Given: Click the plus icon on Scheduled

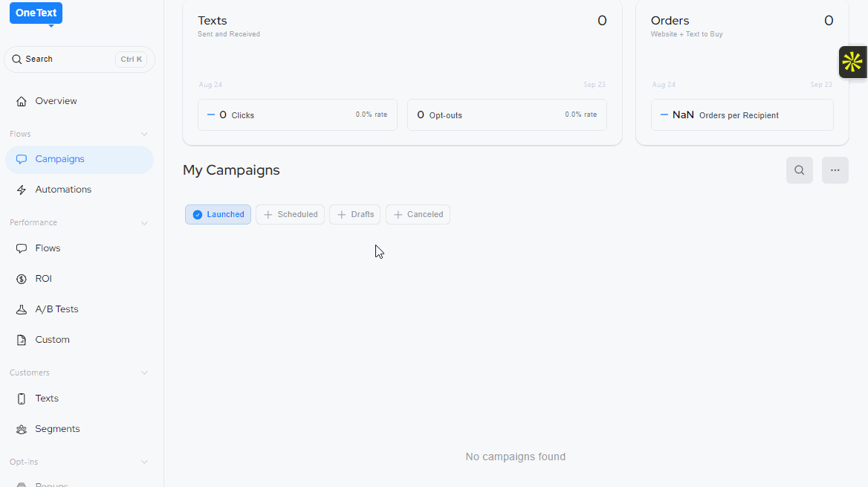Looking at the screenshot, I should click(268, 214).
